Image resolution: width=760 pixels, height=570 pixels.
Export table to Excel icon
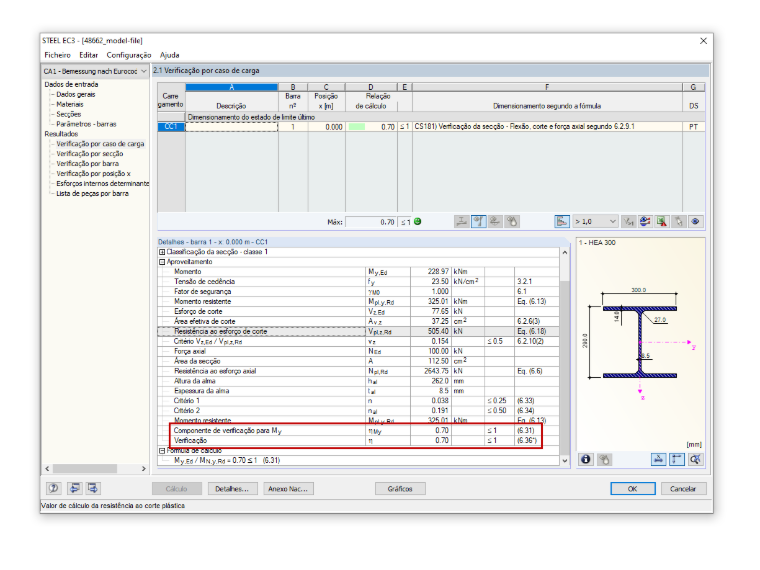pos(662,222)
